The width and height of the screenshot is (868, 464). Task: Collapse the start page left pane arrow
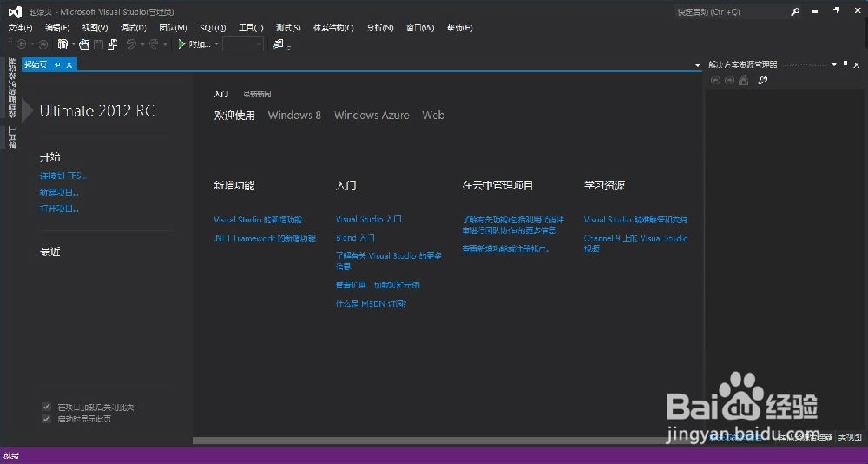27,111
